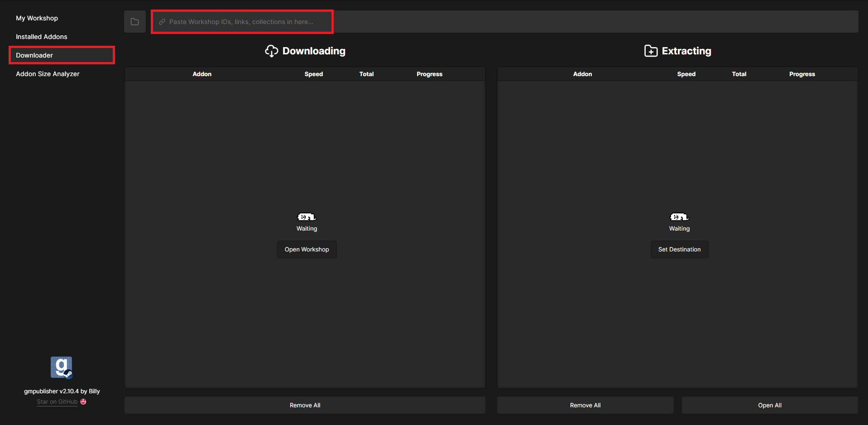Click the Speed column header in the Downloading table

pyautogui.click(x=313, y=74)
